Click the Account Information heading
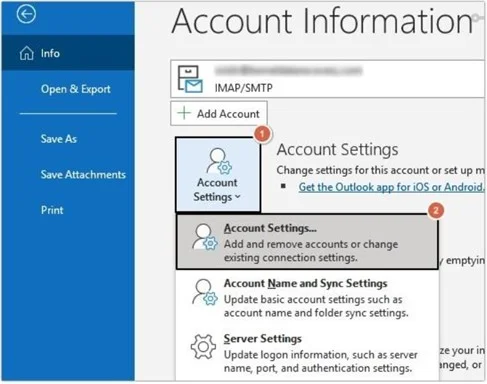Screen dimensions: 487x384 coord(322,21)
